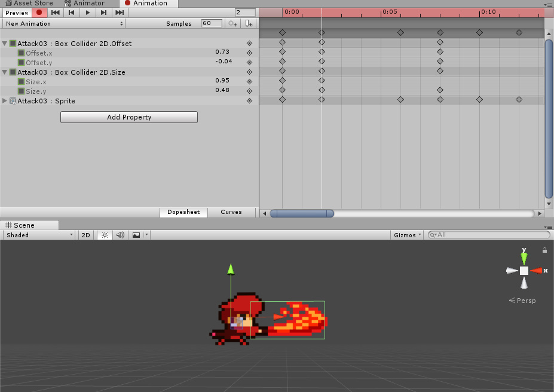554x392 pixels.
Task: Click the Add Keyframe icon
Action: [232, 24]
